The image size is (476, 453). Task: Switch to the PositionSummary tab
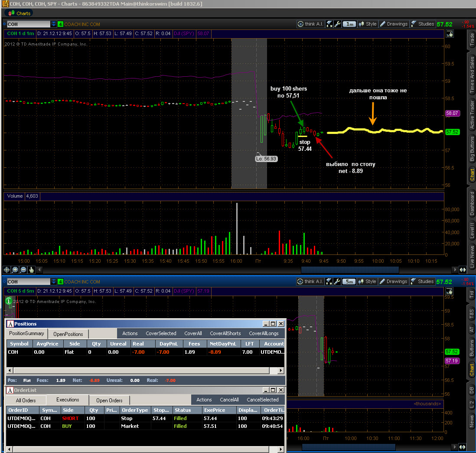(x=27, y=333)
